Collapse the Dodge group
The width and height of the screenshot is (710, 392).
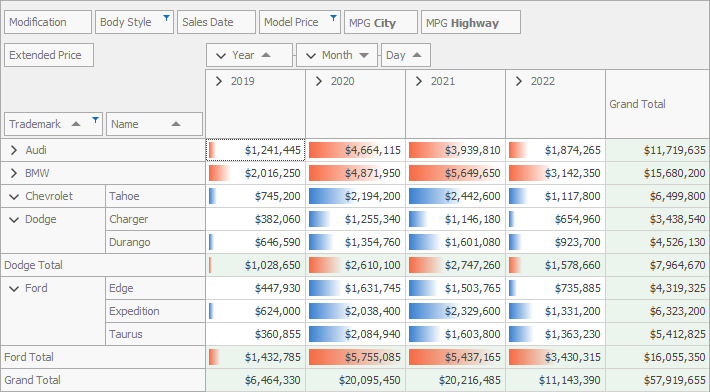[14, 220]
